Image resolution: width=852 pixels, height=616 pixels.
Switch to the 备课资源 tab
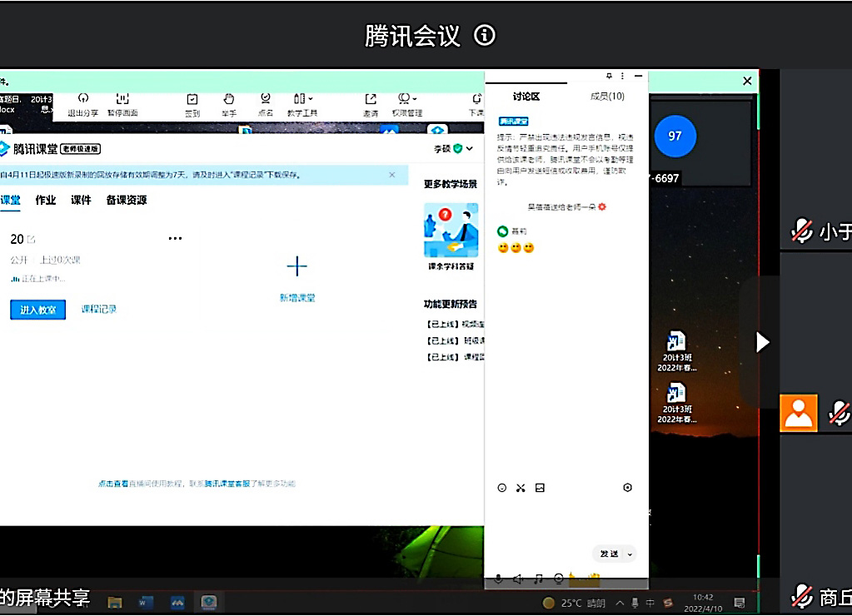(x=127, y=200)
